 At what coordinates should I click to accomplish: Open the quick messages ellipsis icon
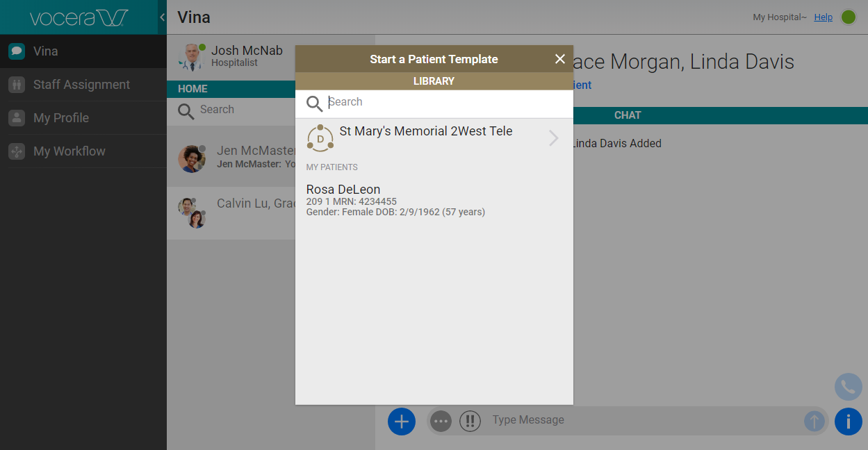[441, 421]
